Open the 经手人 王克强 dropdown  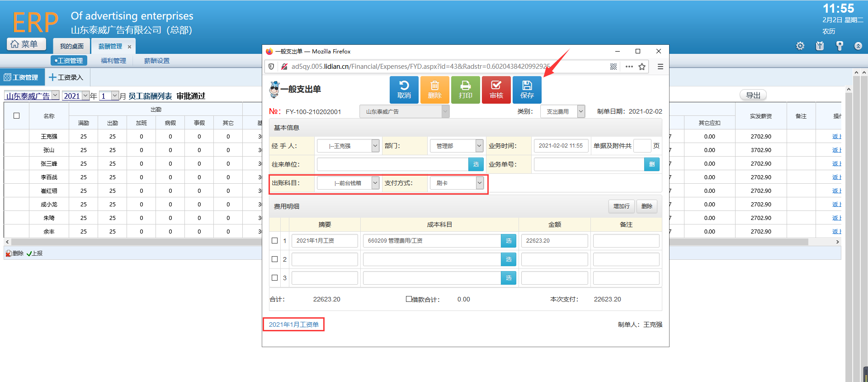(348, 146)
